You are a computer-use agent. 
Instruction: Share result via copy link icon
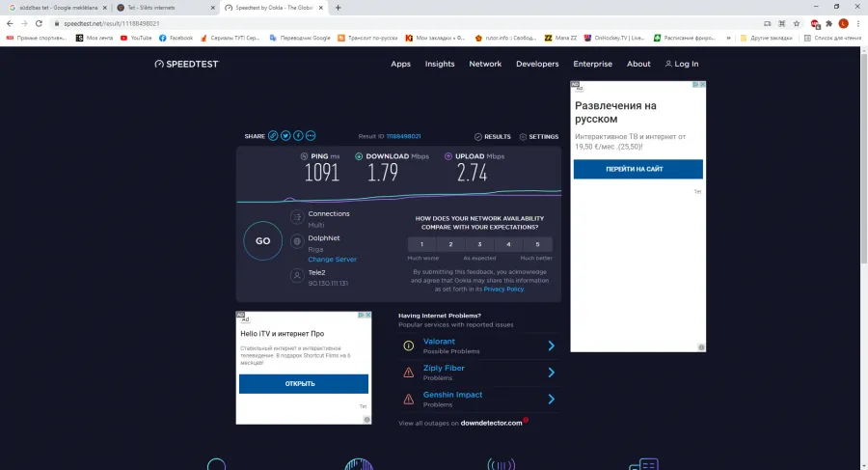[273, 136]
